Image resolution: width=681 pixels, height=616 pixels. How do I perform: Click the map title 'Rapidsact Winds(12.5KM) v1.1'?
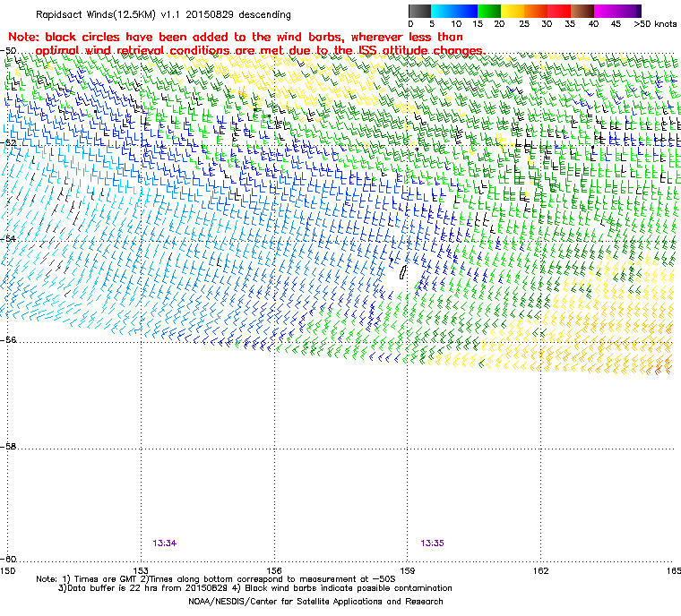pyautogui.click(x=108, y=14)
